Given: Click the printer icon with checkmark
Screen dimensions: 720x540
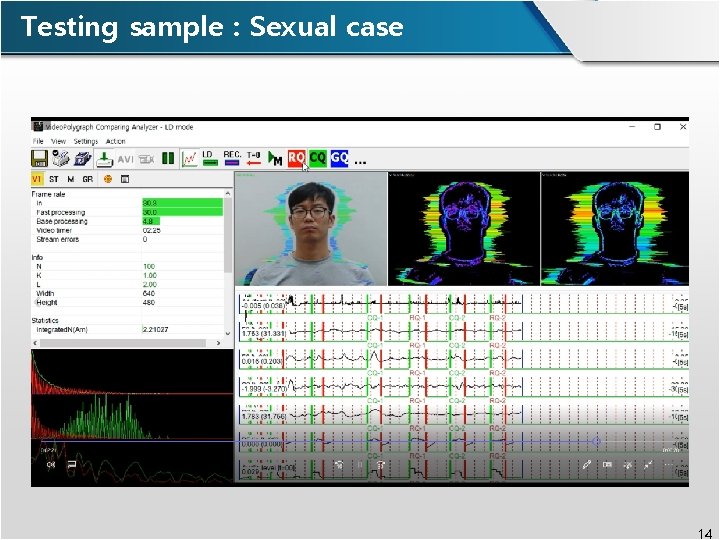Looking at the screenshot, I should [x=60, y=158].
